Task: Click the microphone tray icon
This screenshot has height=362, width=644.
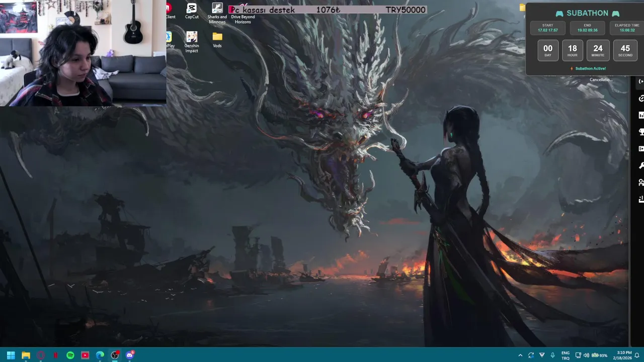Action: (x=553, y=355)
